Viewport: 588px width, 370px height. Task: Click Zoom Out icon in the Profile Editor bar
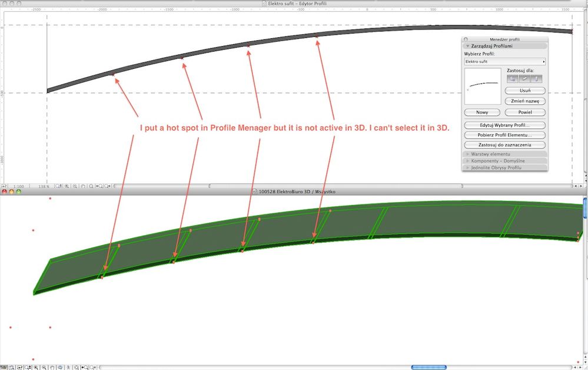75,186
